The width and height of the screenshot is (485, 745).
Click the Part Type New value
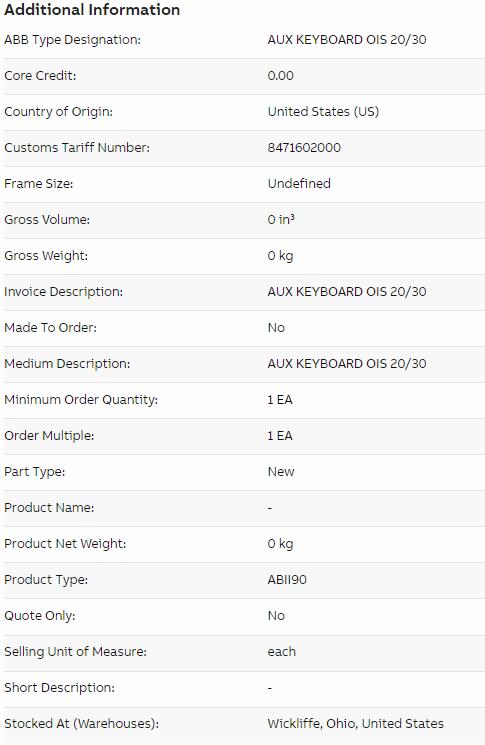(281, 472)
